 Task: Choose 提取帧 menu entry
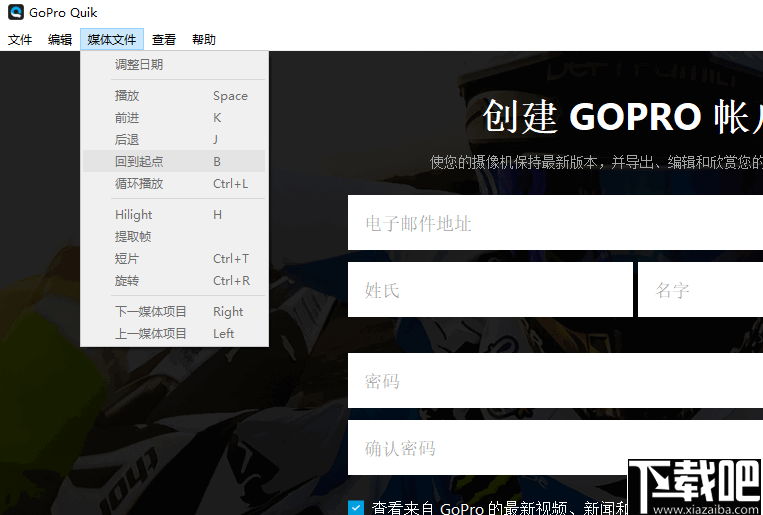(x=174, y=236)
